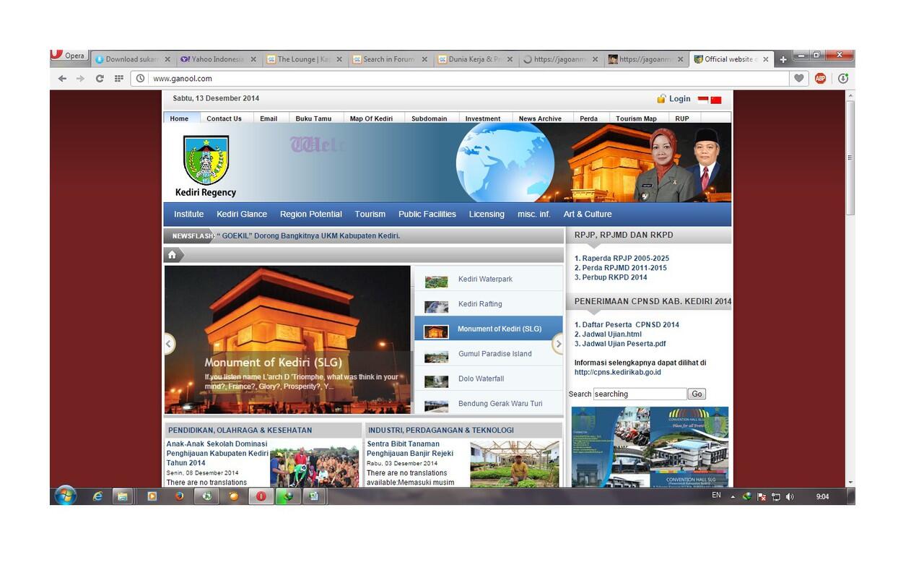Click the Login lock icon
Viewport: 924px width, 562px height.
(x=661, y=99)
